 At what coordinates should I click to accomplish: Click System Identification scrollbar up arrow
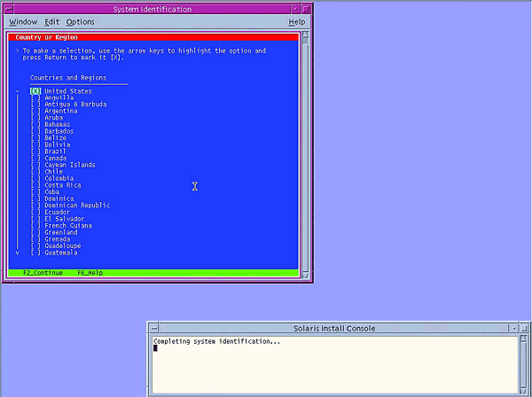pyautogui.click(x=305, y=34)
